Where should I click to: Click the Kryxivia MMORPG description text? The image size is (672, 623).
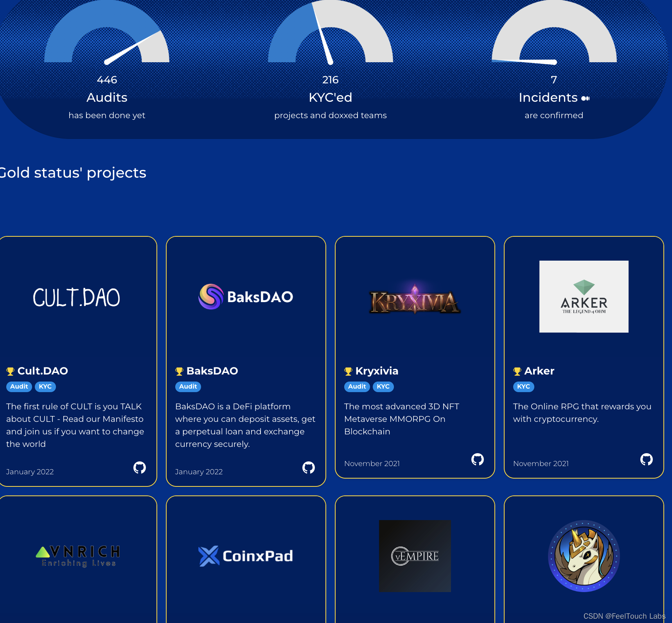(402, 419)
